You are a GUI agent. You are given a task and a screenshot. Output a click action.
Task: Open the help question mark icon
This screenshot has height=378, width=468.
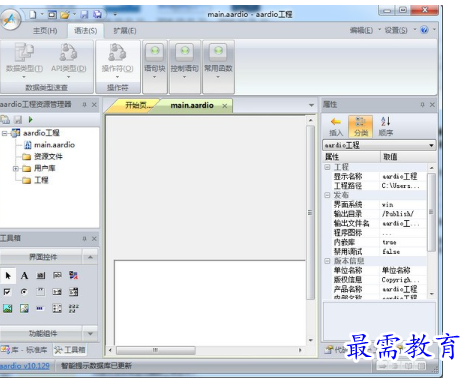click(424, 30)
